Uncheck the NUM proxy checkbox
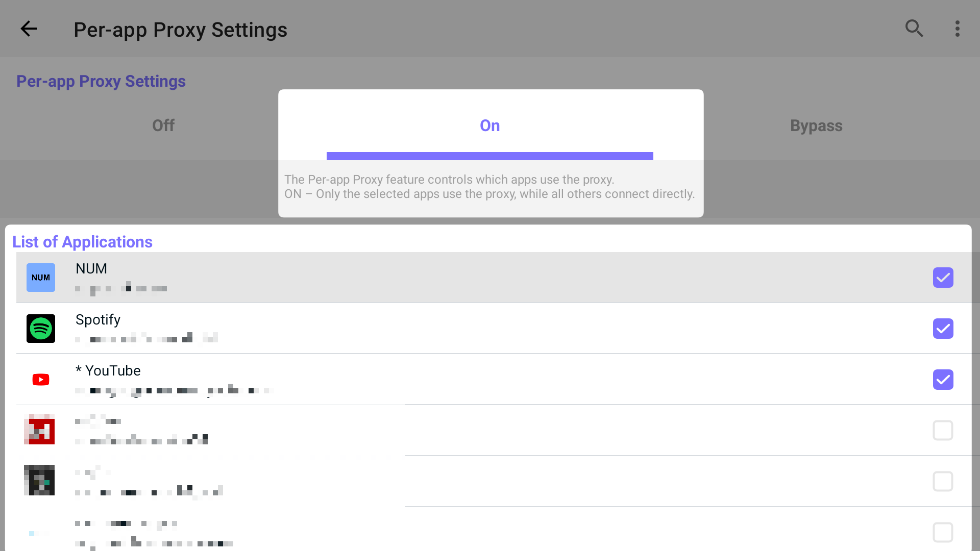 pyautogui.click(x=943, y=278)
